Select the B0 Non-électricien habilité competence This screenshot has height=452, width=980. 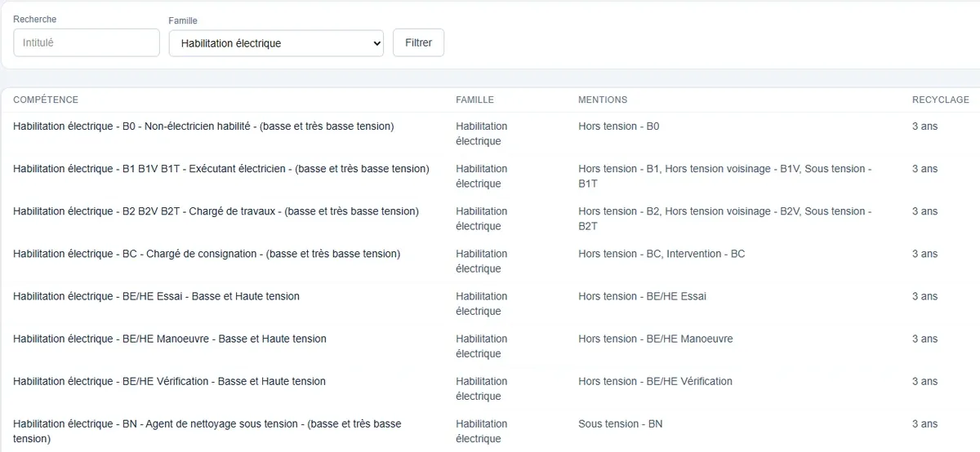click(x=203, y=126)
